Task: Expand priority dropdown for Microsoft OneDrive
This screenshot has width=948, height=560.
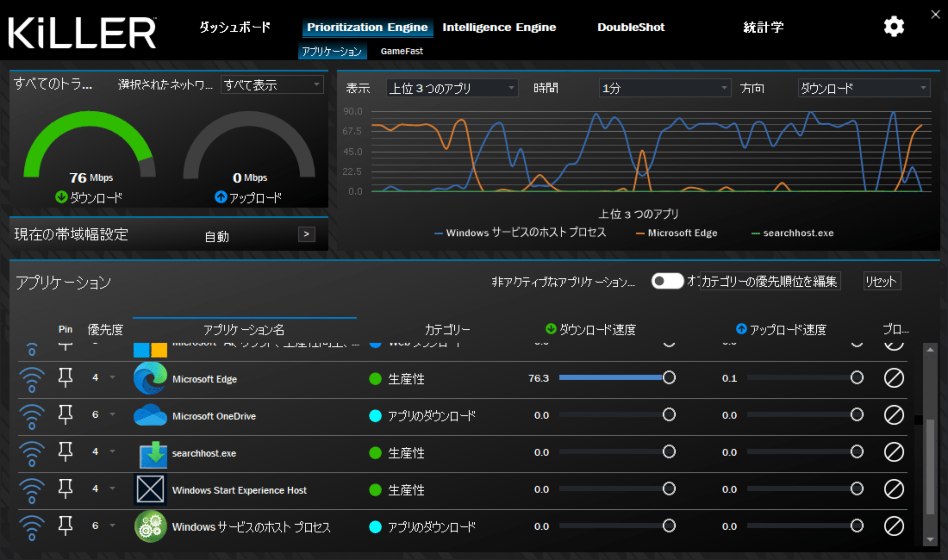Action: [x=112, y=414]
